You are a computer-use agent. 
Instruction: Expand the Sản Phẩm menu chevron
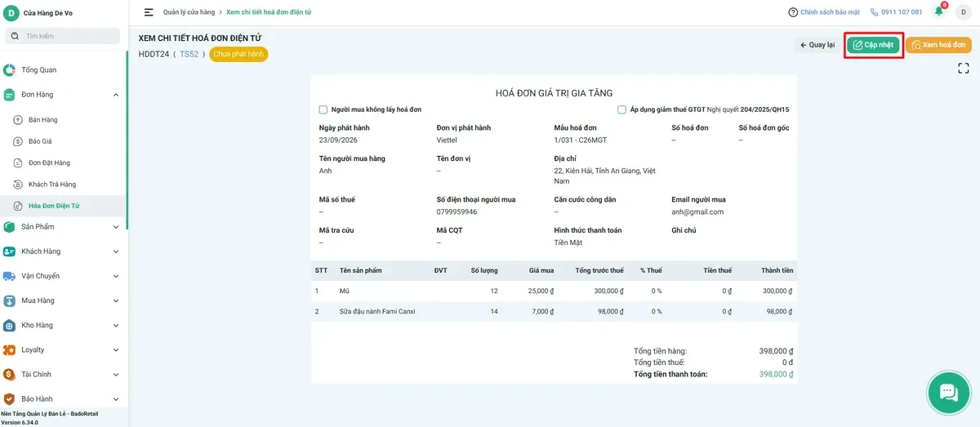coord(116,227)
